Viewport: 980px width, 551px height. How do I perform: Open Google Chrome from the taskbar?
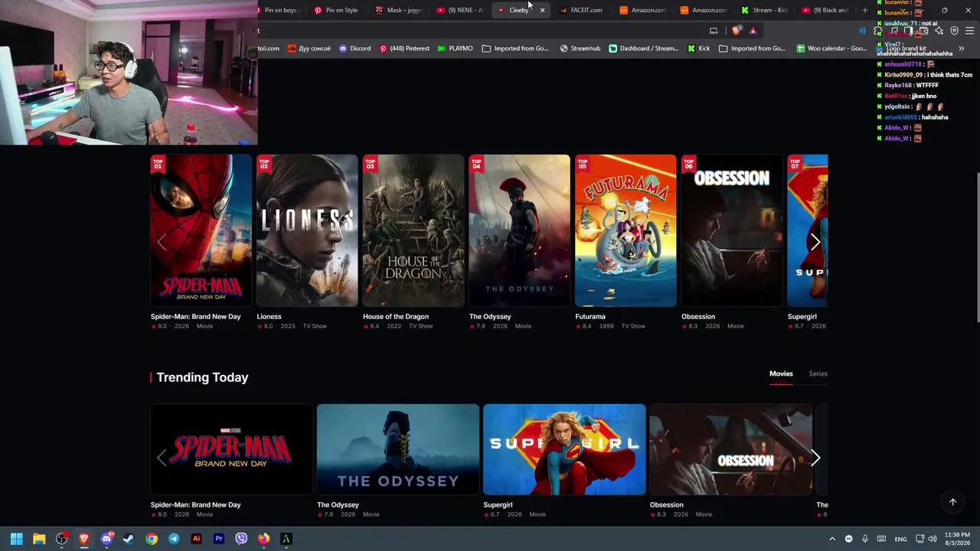(x=152, y=539)
